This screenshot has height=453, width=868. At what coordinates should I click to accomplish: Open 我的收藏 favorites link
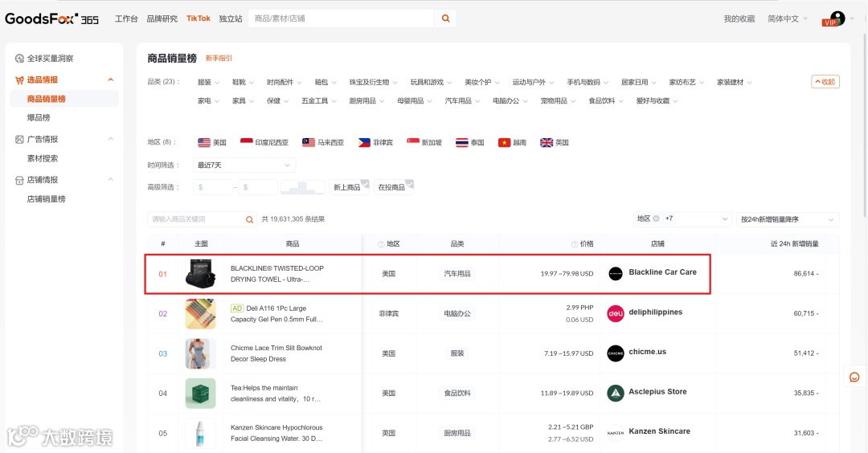click(x=739, y=18)
